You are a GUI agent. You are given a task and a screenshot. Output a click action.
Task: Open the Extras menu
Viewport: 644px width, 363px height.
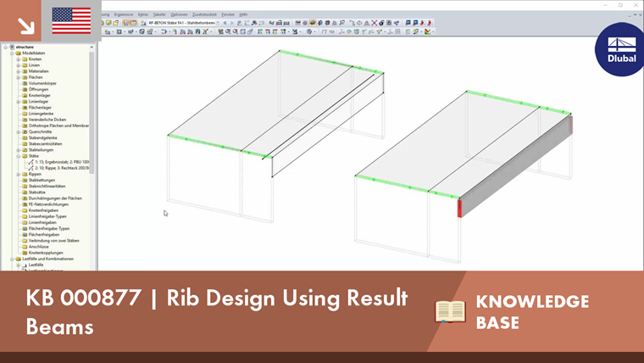click(143, 14)
